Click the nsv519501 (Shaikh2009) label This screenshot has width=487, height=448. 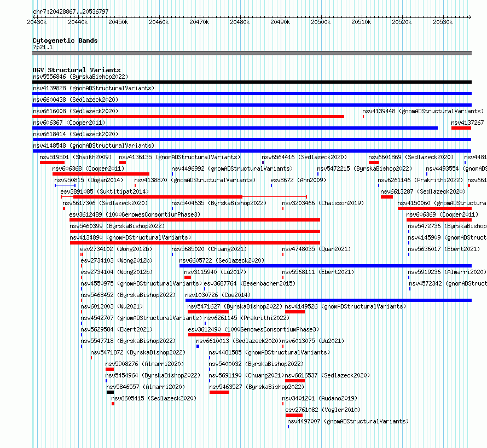pyautogui.click(x=76, y=157)
